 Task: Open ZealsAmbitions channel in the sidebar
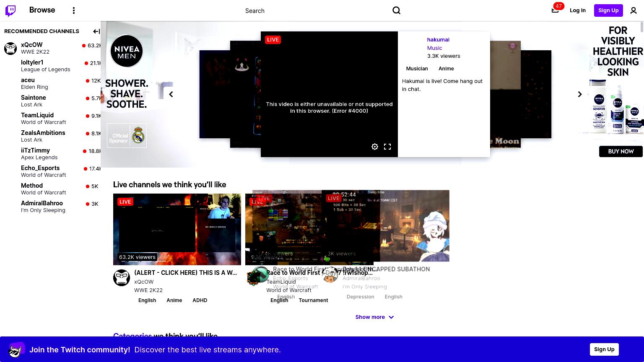[50, 136]
